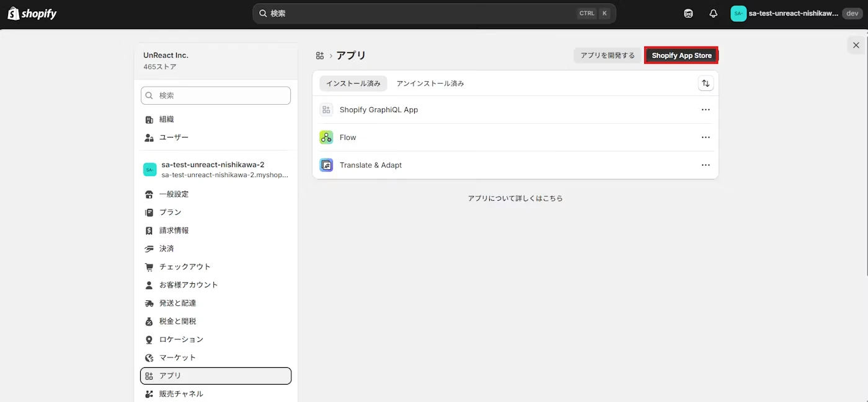This screenshot has height=402, width=868.
Task: Open the notifications bell
Action: coord(713,14)
